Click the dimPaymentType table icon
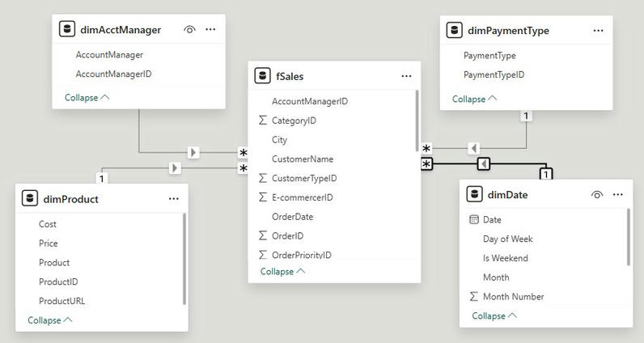The image size is (644, 343). tap(455, 31)
